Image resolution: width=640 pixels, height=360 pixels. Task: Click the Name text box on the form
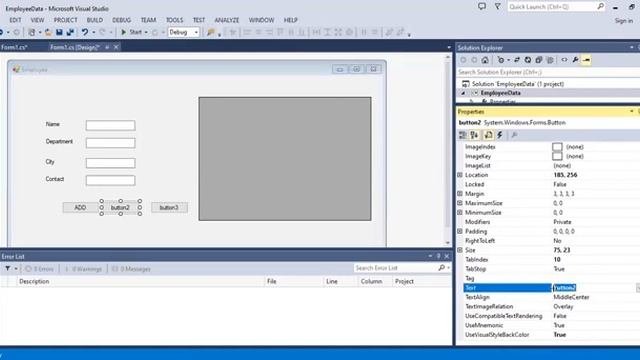click(x=111, y=125)
